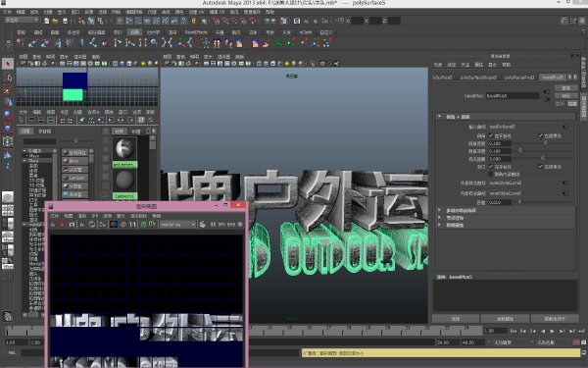Select the arrow Select tool in toolbox
This screenshot has height=368, width=588.
coord(8,64)
